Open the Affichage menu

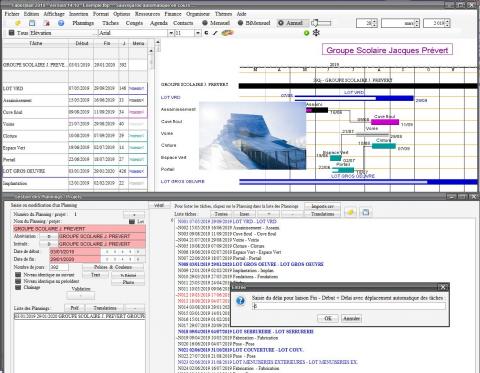54,14
